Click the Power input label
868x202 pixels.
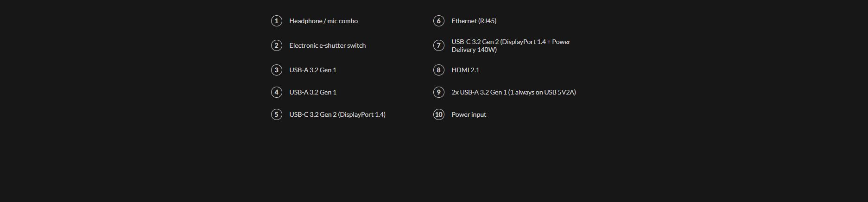point(469,114)
